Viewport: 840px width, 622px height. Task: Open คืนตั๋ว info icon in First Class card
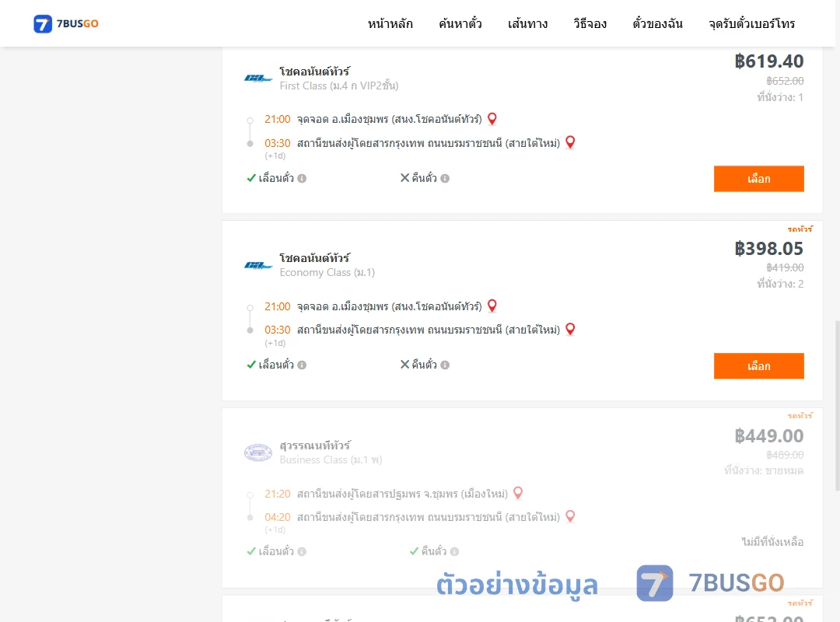[445, 178]
